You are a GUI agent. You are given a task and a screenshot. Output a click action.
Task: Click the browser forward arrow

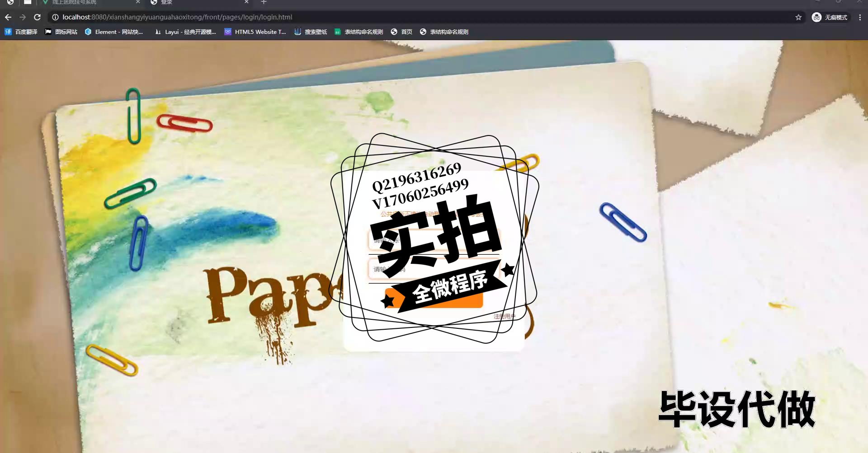(23, 17)
